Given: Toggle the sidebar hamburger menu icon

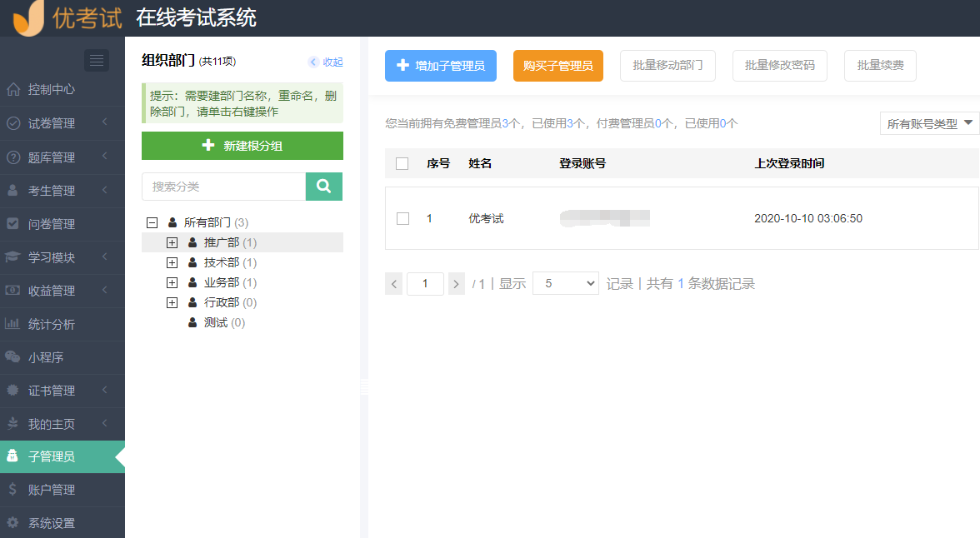Looking at the screenshot, I should 97,60.
